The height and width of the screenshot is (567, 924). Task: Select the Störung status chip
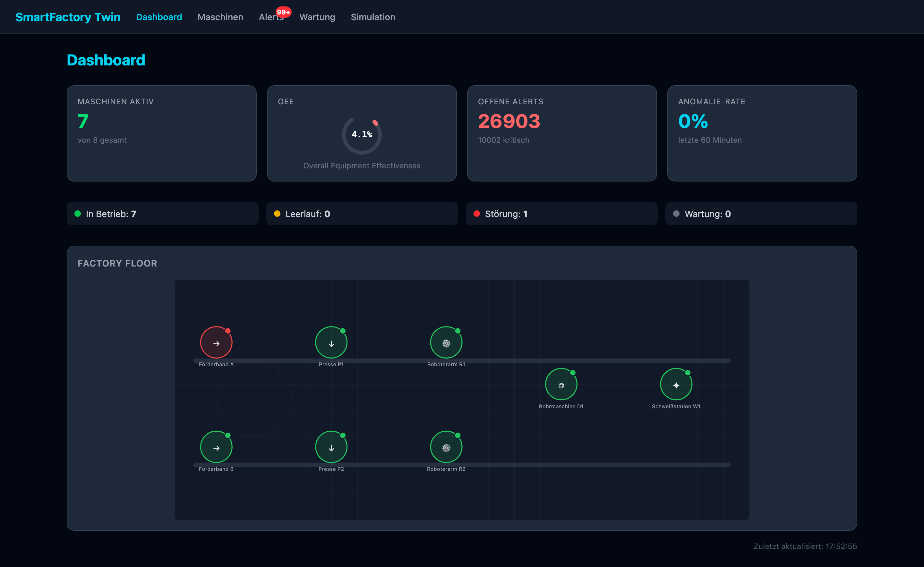click(561, 214)
